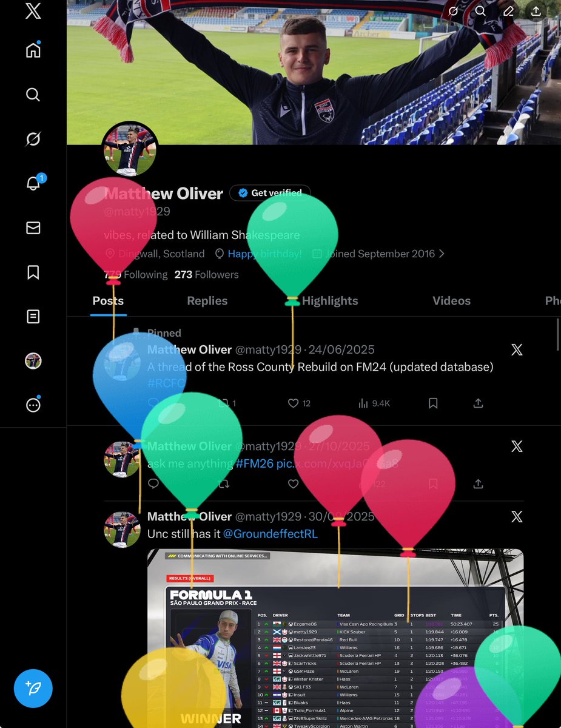Click Grok icon on Unc still has it post
This screenshot has height=728, width=561.
[x=517, y=517]
